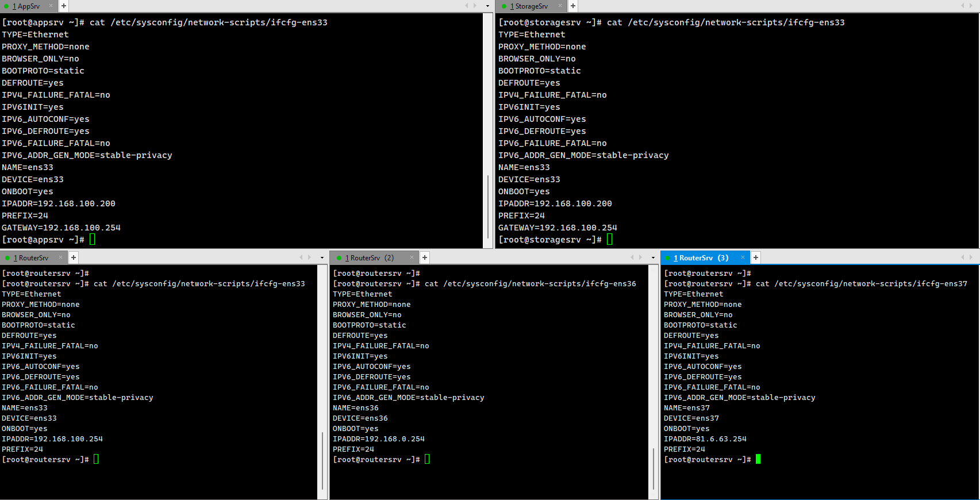Open tab list dropdown in AppSrv pane
Viewport: 980px width, 500px height.
(x=487, y=6)
